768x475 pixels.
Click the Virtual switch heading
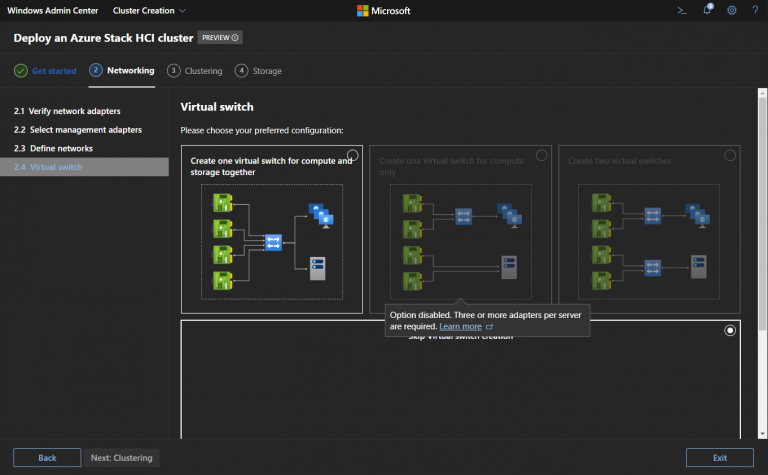pos(217,107)
